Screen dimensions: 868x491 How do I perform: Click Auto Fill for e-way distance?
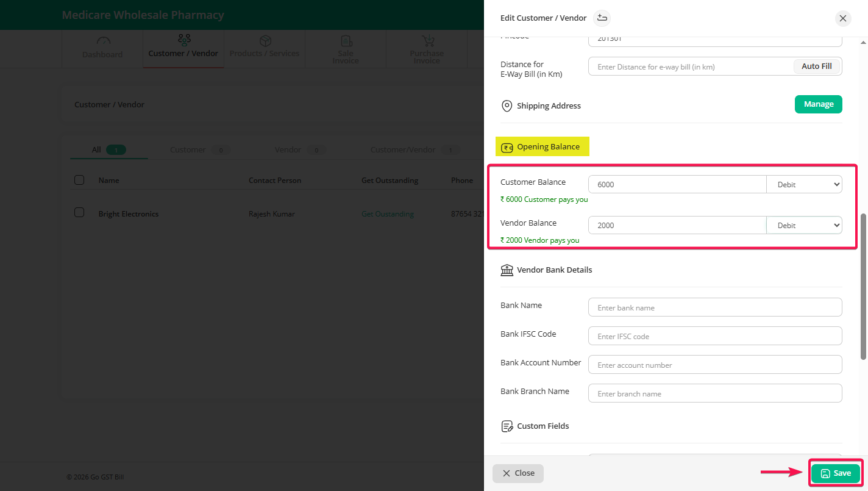(816, 66)
